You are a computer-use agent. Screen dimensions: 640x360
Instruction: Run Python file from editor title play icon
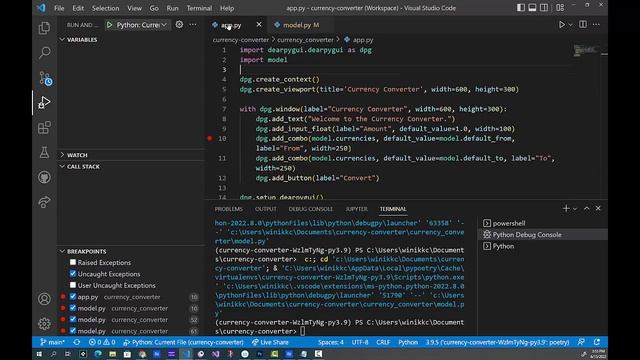[562, 24]
